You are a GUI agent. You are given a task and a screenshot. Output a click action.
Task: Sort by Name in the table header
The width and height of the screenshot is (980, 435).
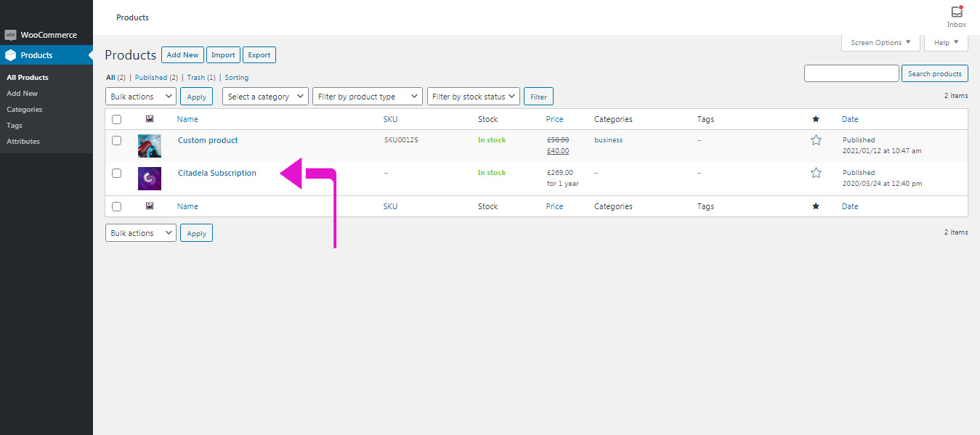click(187, 119)
